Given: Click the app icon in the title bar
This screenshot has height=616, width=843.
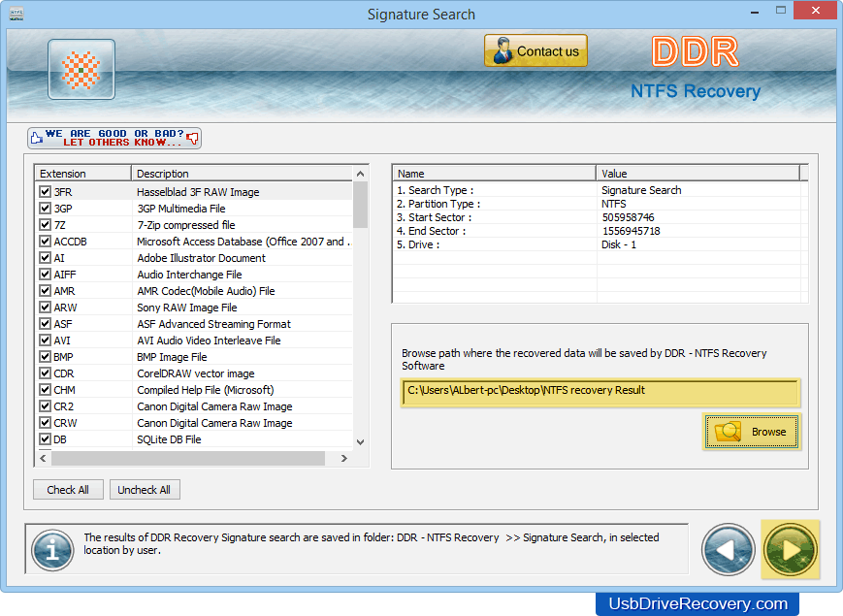Looking at the screenshot, I should [x=16, y=14].
